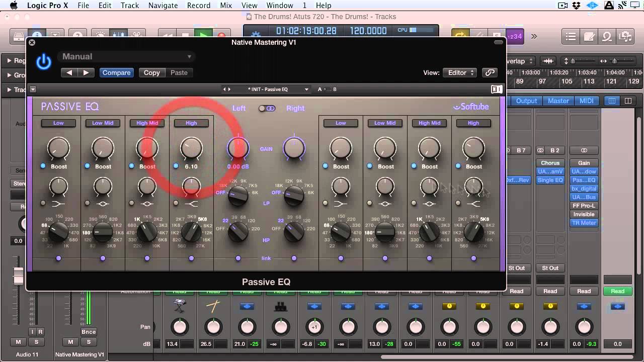Toggle right Low band Boost LED
Image resolution: width=644 pixels, height=362 pixels.
[325, 166]
